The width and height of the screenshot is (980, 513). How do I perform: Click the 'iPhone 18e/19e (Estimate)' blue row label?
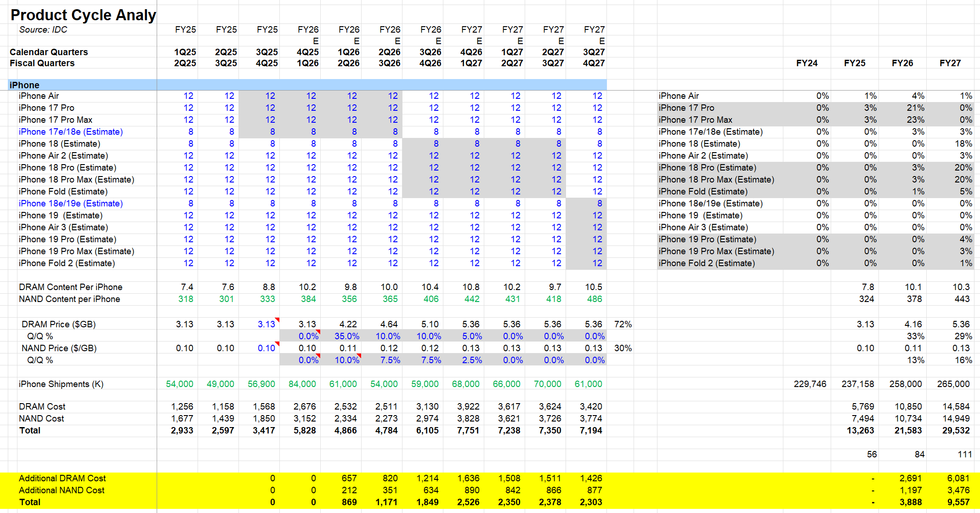coord(71,204)
